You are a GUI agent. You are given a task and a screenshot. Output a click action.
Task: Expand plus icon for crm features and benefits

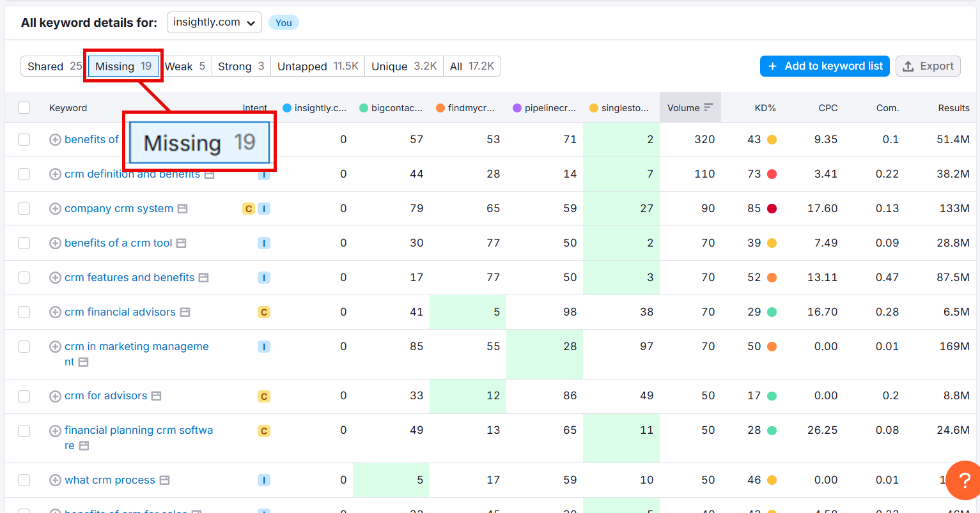[55, 278]
